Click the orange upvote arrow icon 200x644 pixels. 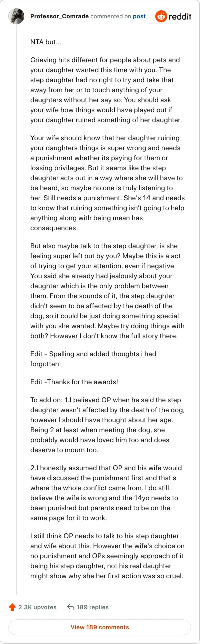[12, 607]
